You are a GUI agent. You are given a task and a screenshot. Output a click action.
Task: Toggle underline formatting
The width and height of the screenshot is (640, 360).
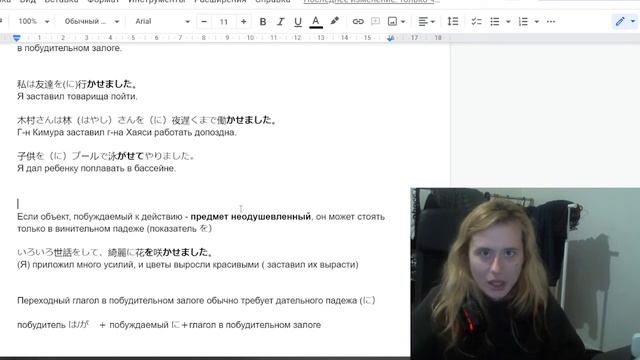point(298,22)
